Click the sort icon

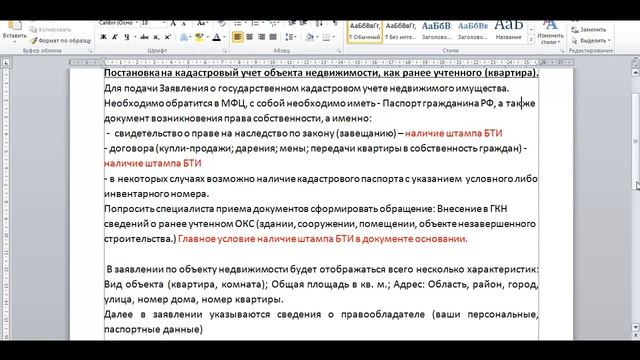coord(320,23)
